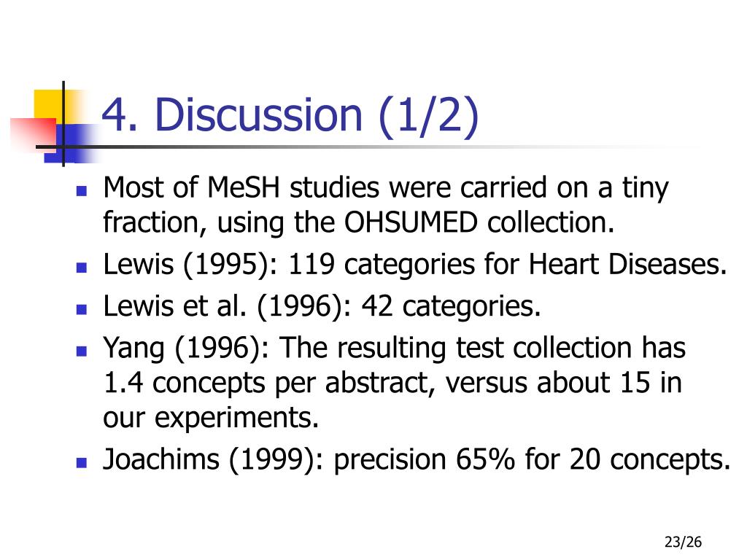Click the red square in the title decoration

coord(34,133)
